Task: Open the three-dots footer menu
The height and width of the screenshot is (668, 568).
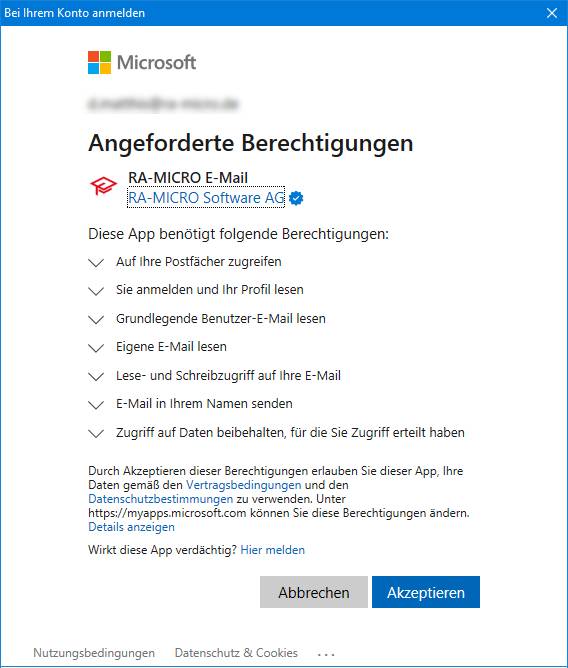Action: click(x=326, y=654)
